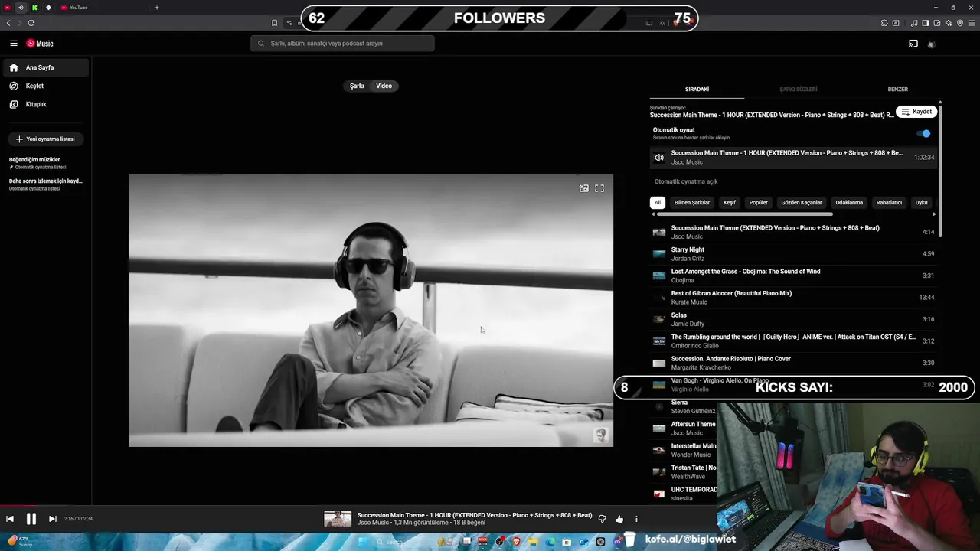
Task: Click the speaker icon of playing track
Action: pyautogui.click(x=659, y=158)
